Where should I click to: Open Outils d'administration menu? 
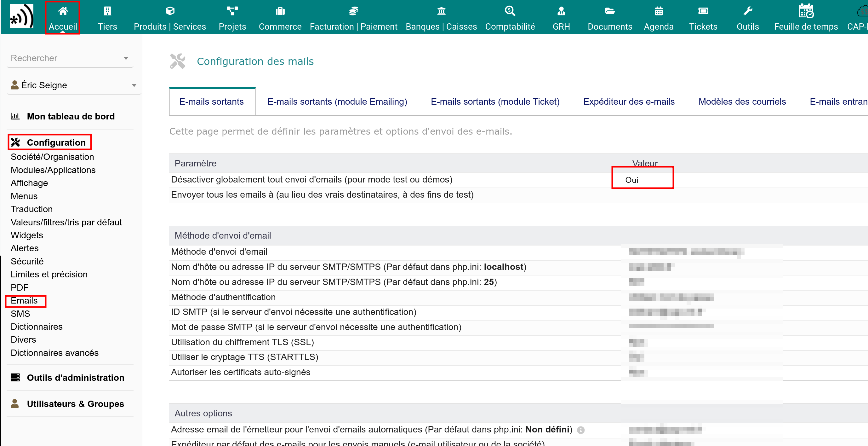click(76, 378)
